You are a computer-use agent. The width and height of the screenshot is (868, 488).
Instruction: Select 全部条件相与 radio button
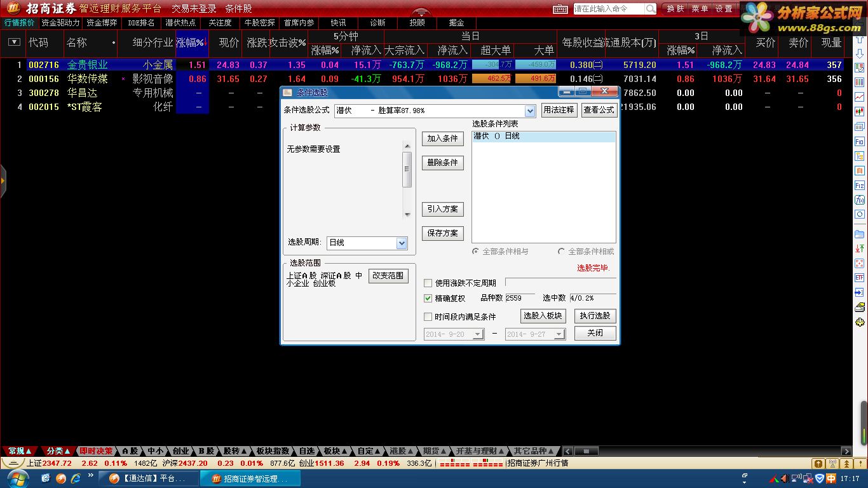(x=475, y=252)
